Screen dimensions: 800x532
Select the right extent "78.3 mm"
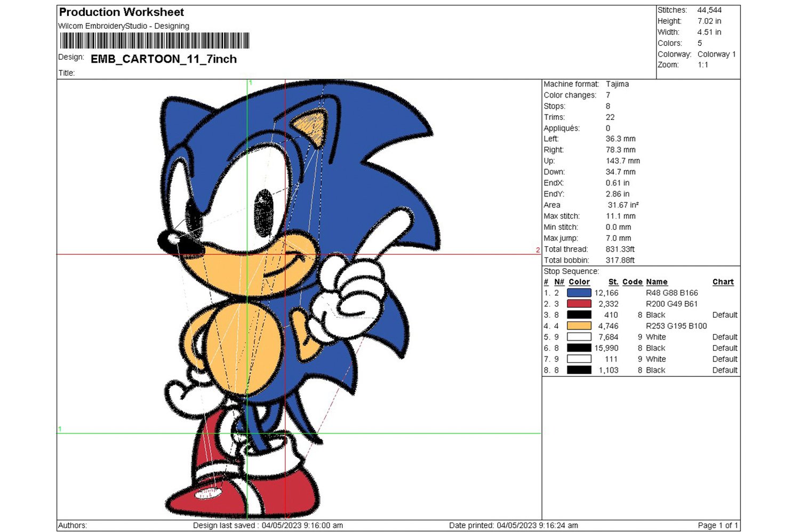click(621, 150)
